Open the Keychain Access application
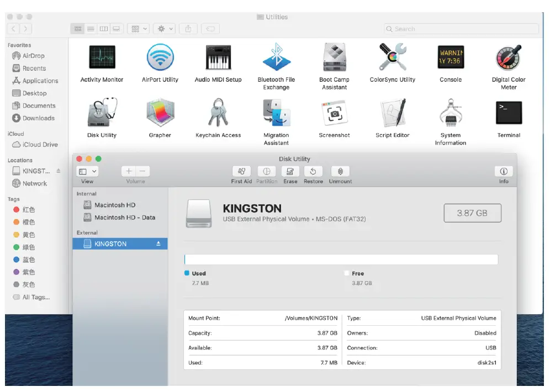The width and height of the screenshot is (550, 392). [218, 113]
